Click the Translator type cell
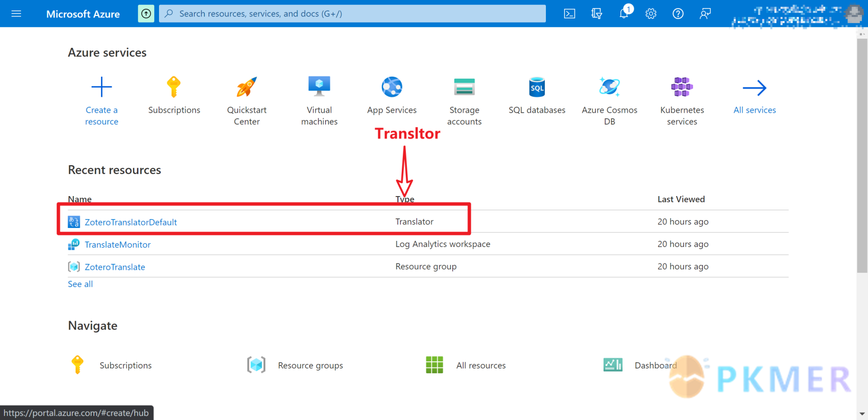868x420 pixels. coord(414,222)
